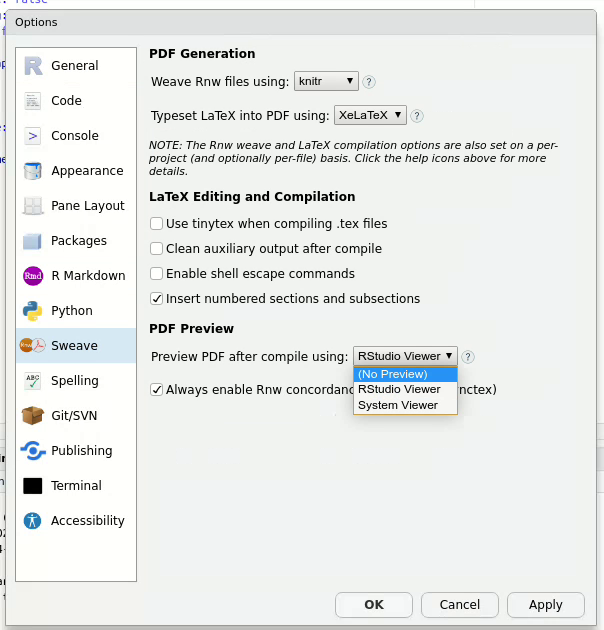
Task: Click the PDF Preview heading
Action: [191, 329]
